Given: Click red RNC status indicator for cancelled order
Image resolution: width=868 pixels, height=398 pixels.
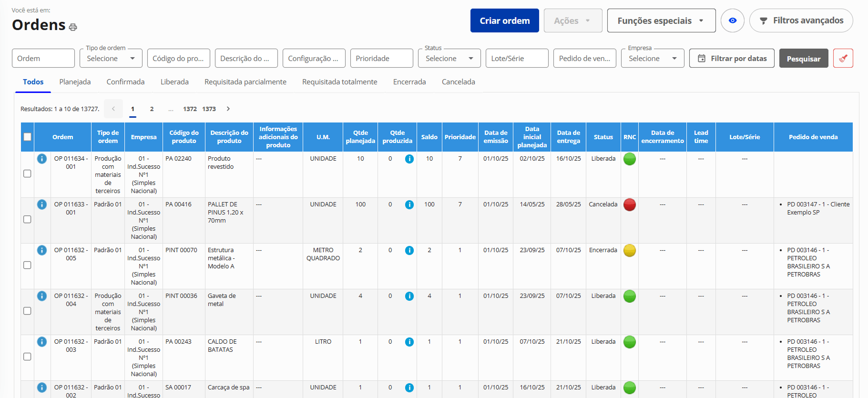Looking at the screenshot, I should [629, 205].
